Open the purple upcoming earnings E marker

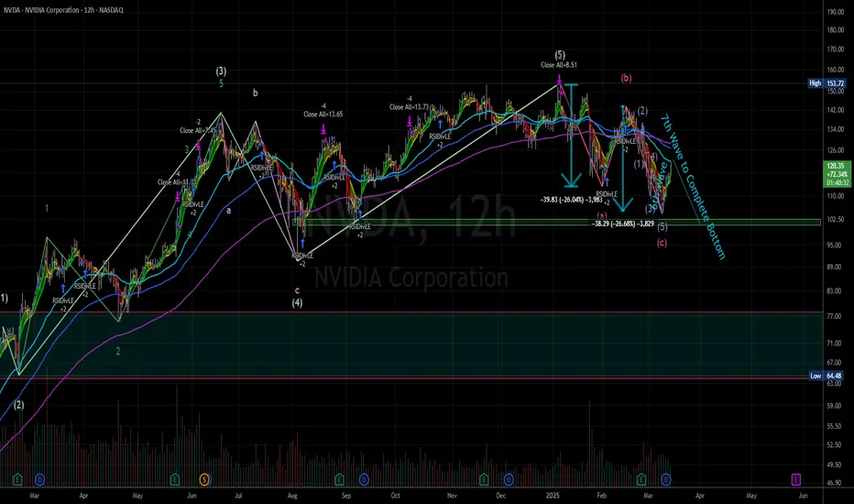[x=795, y=479]
